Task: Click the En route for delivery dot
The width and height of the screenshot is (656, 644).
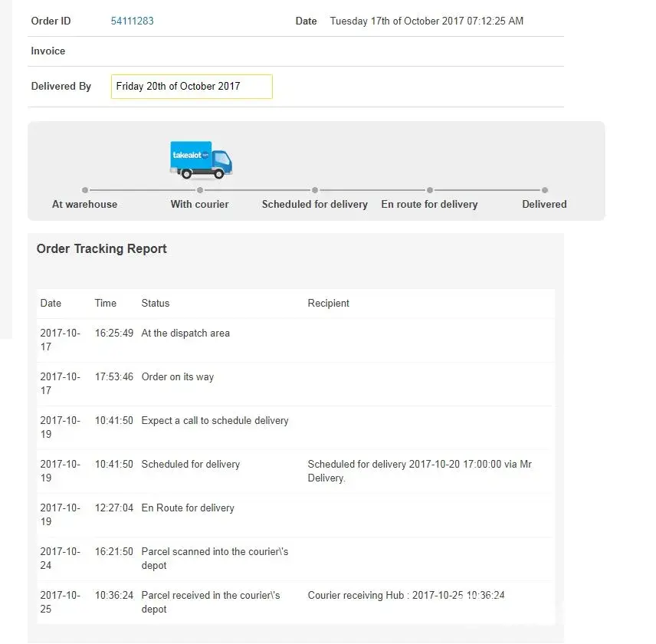Action: point(430,190)
